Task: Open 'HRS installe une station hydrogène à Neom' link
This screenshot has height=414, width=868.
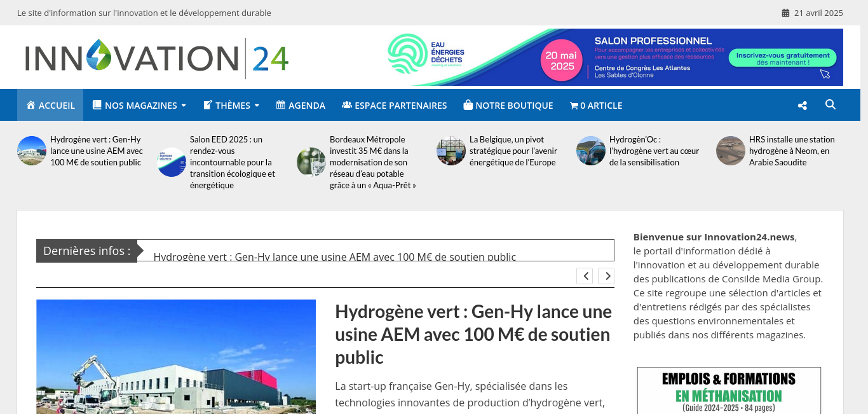Action: pyautogui.click(x=792, y=151)
